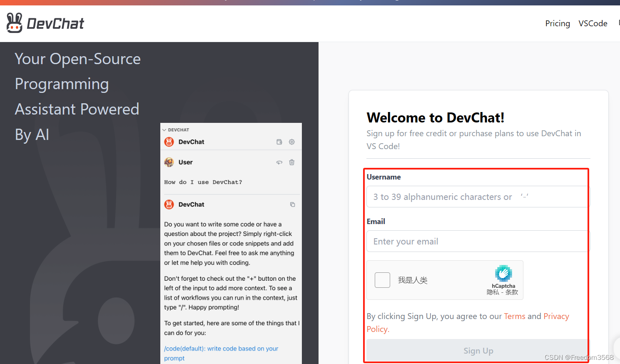The image size is (620, 364).
Task: Click the resend icon on User message
Action: point(279,162)
